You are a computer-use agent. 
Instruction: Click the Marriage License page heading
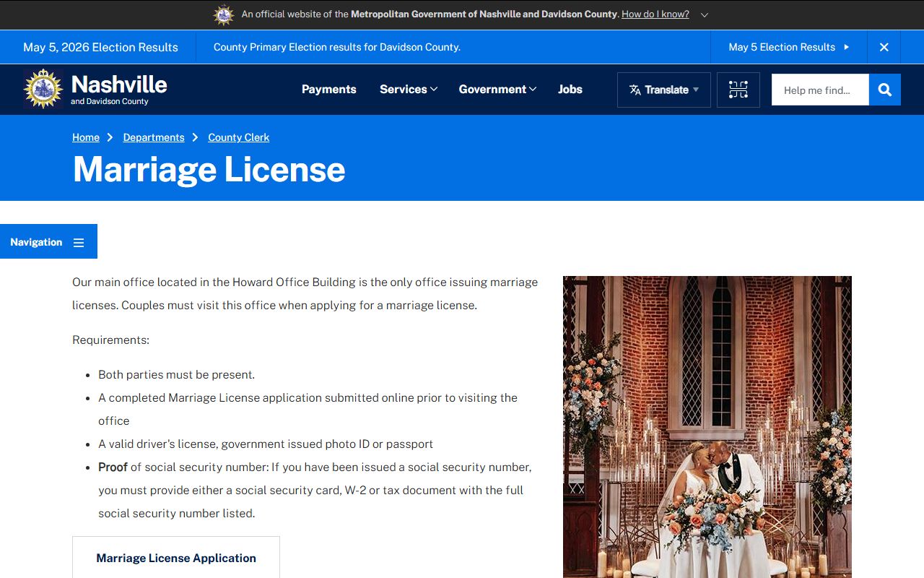tap(209, 170)
